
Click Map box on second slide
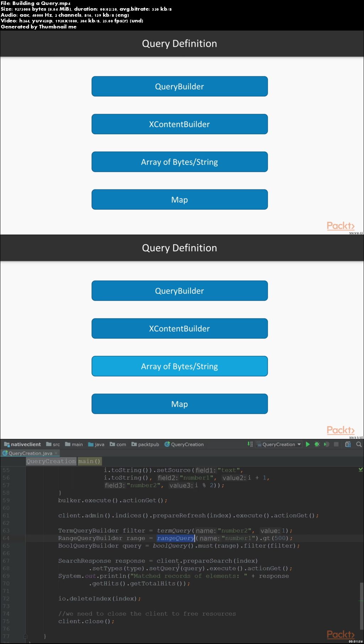pyautogui.click(x=180, y=404)
